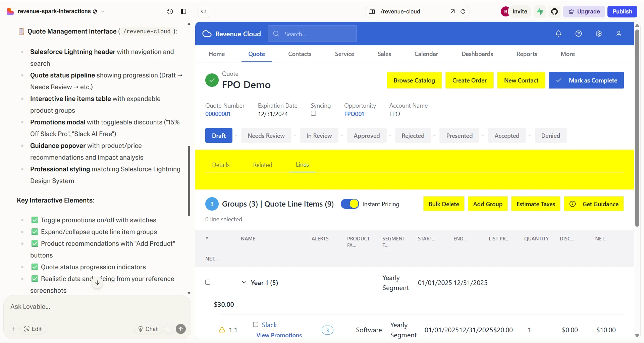Open Revenue Cloud settings gear
Viewport: 644px width, 343px height.
point(599,34)
